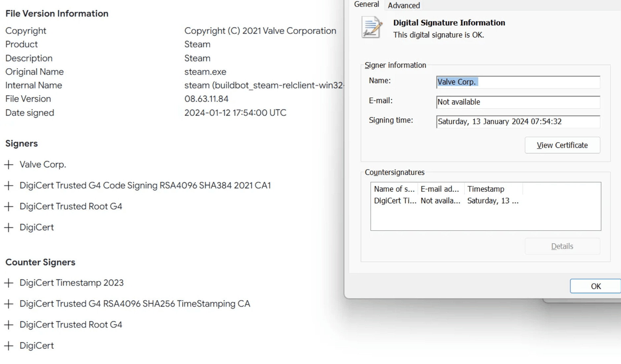Click the original name steam.exe
The image size is (621, 364).
(205, 72)
